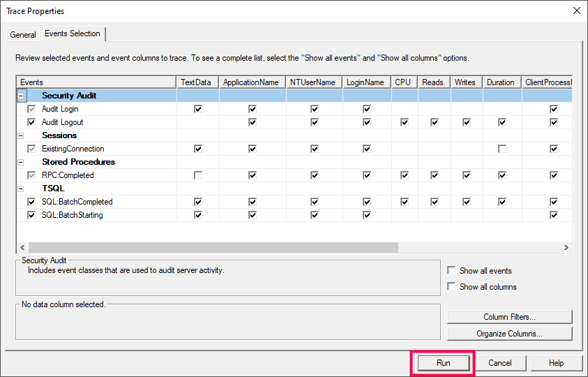Toggle the RPC:Completed event checkbox
This screenshot has height=377, width=588.
pos(31,175)
